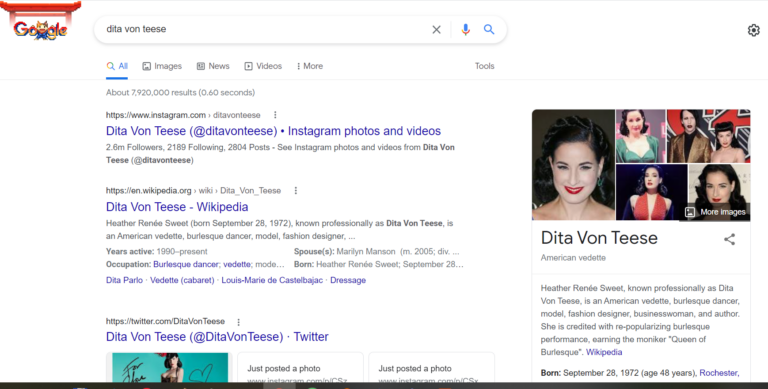Open the three-dot menu beside the Instagram result
Image resolution: width=768 pixels, height=389 pixels.
pos(275,115)
